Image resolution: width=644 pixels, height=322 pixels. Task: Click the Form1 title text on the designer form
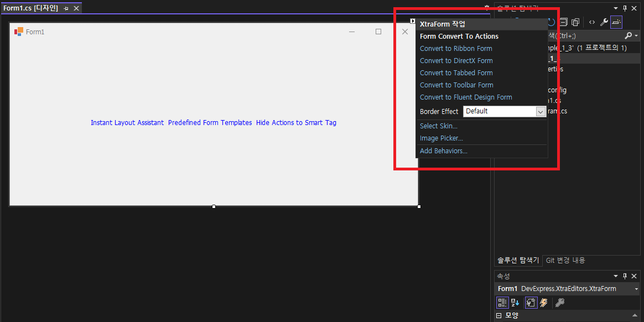pyautogui.click(x=35, y=32)
